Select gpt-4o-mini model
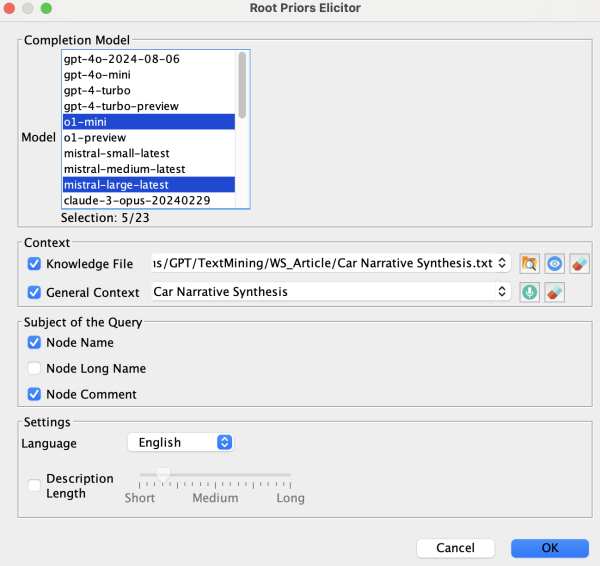This screenshot has height=566, width=600. point(149,75)
